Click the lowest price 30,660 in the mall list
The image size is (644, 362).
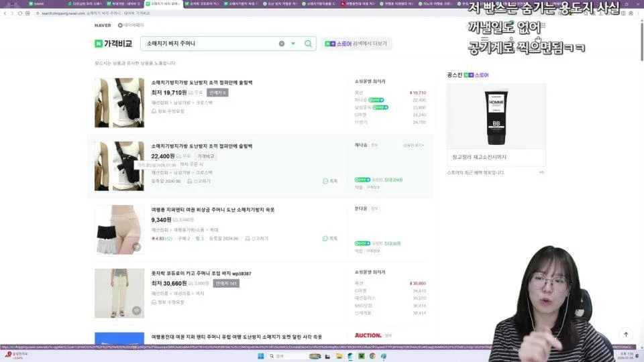[x=418, y=284]
